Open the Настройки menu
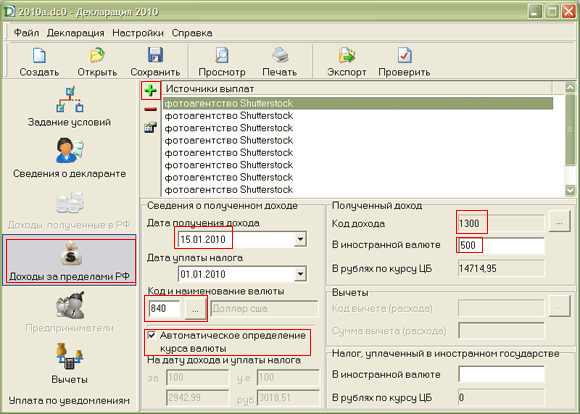 pyautogui.click(x=138, y=33)
